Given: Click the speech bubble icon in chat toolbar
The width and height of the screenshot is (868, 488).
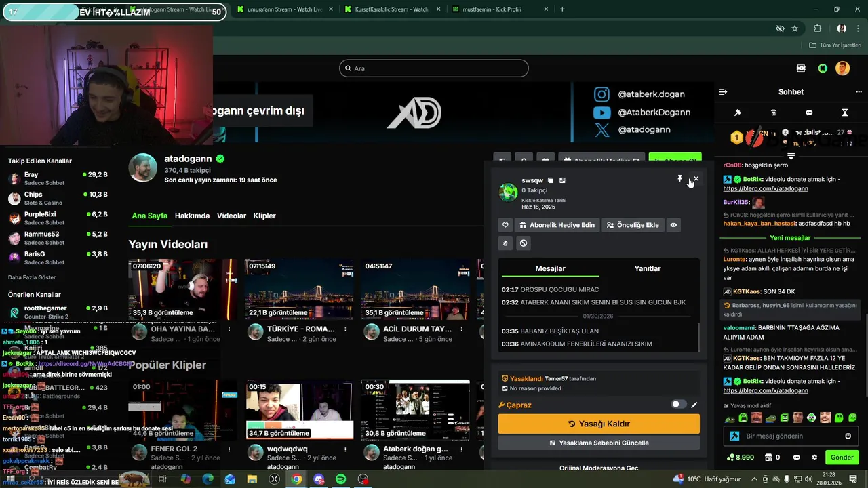Looking at the screenshot, I should 809,113.
